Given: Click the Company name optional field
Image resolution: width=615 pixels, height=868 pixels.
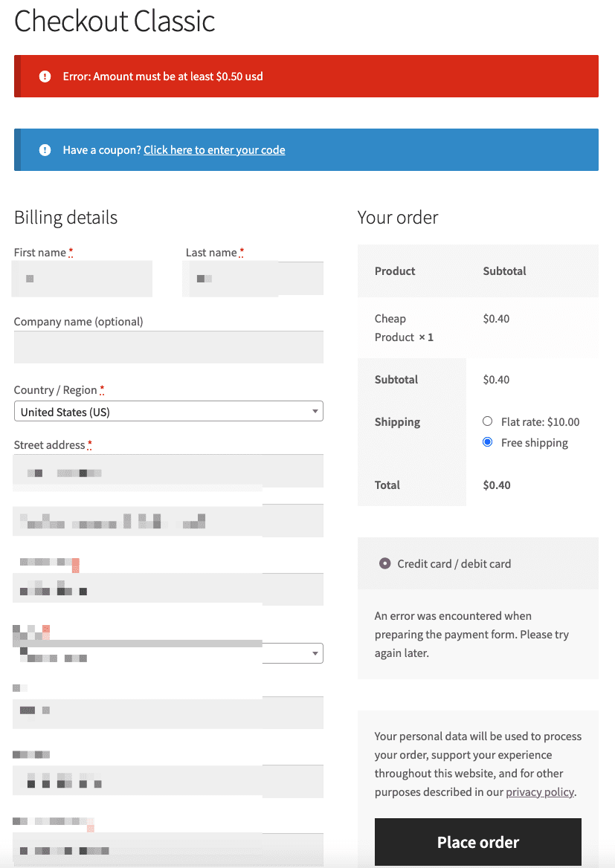Looking at the screenshot, I should pos(168,347).
